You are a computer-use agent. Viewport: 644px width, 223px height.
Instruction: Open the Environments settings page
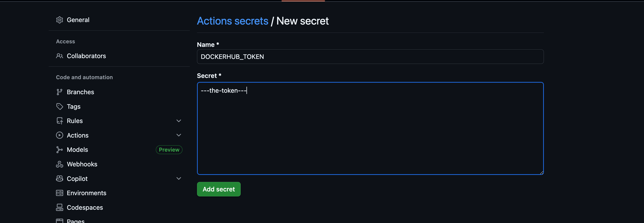point(86,193)
